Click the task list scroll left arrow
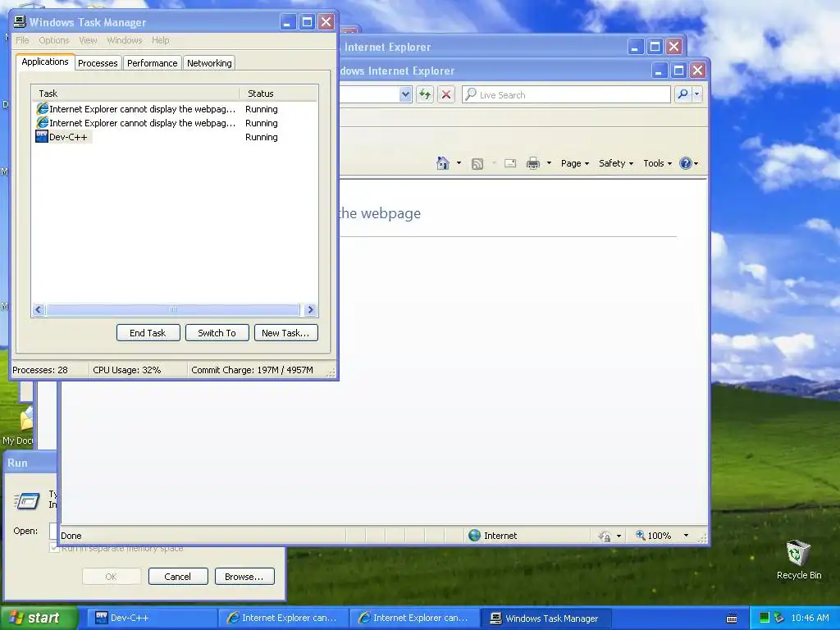 [38, 309]
